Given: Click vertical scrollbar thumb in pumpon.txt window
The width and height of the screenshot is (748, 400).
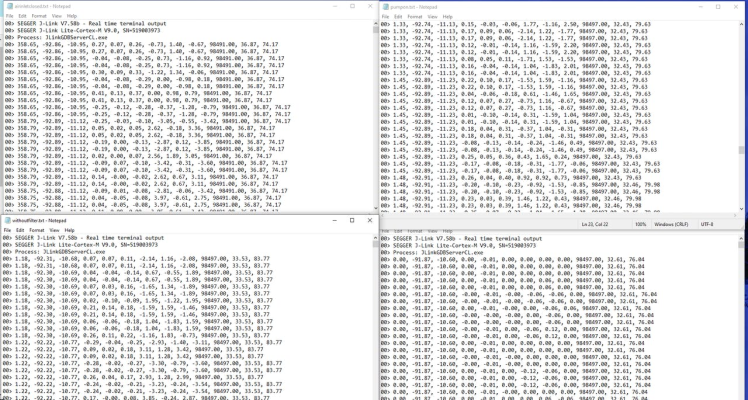Looking at the screenshot, I should click(741, 150).
